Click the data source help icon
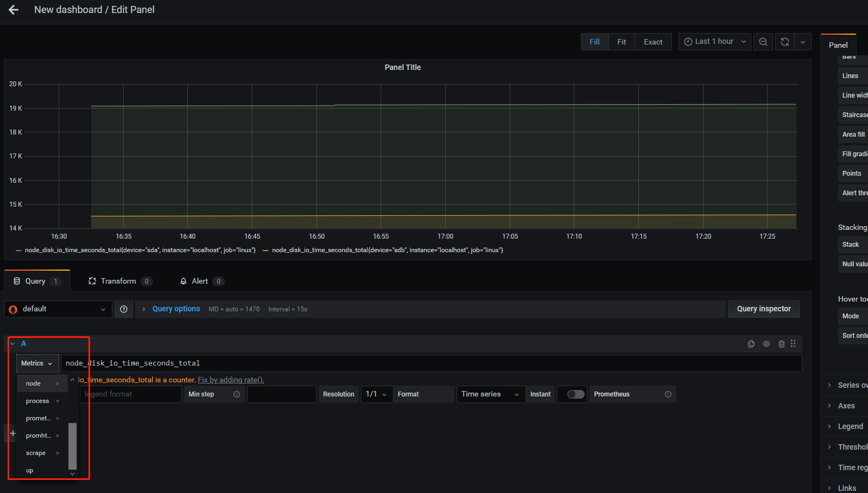Image resolution: width=868 pixels, height=493 pixels. 124,309
